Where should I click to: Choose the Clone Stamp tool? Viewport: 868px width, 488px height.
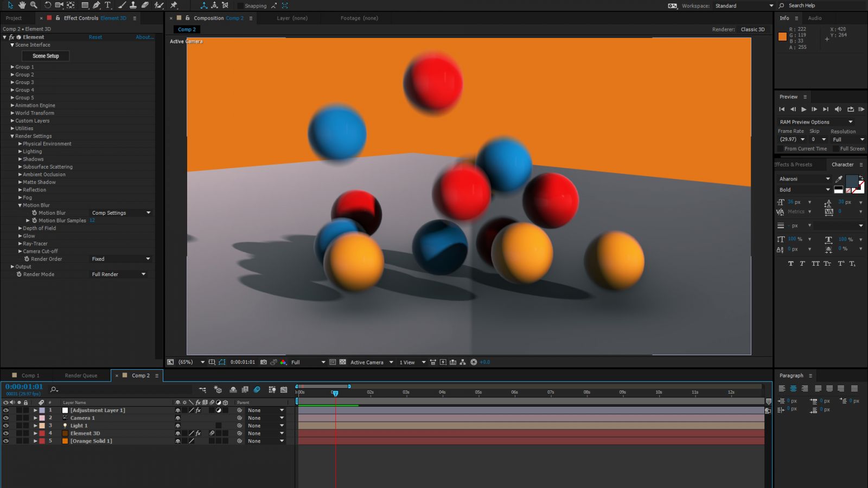(133, 5)
